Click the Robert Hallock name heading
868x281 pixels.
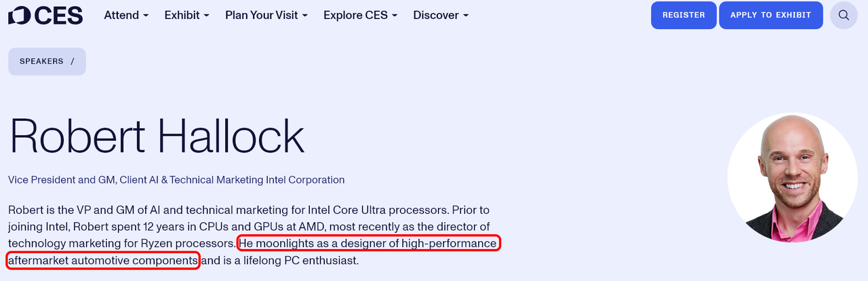pos(157,136)
